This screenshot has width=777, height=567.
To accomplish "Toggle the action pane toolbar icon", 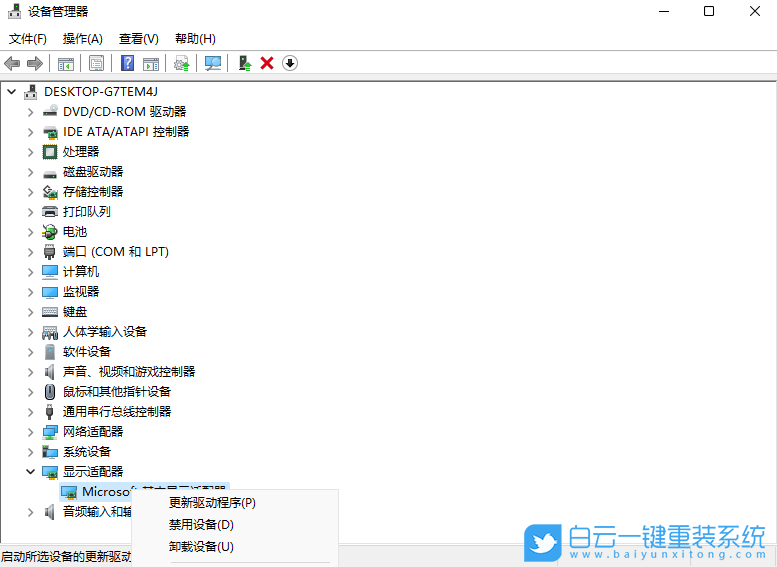I will pyautogui.click(x=151, y=63).
